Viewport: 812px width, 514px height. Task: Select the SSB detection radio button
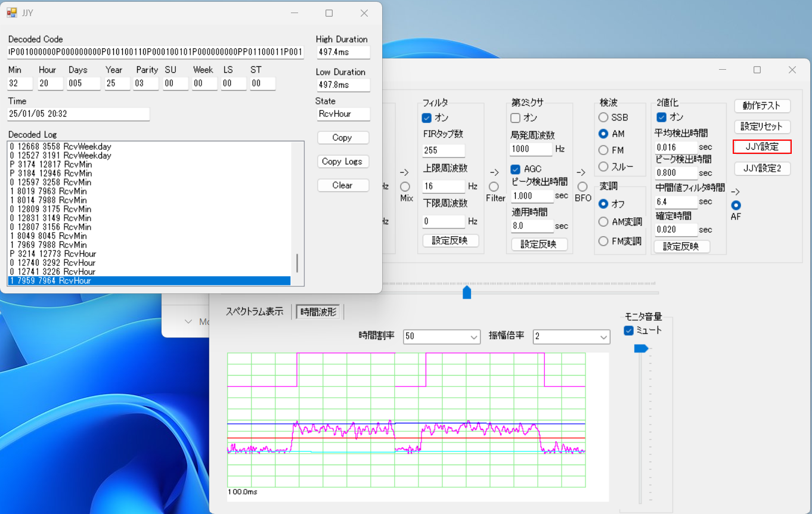(x=603, y=117)
